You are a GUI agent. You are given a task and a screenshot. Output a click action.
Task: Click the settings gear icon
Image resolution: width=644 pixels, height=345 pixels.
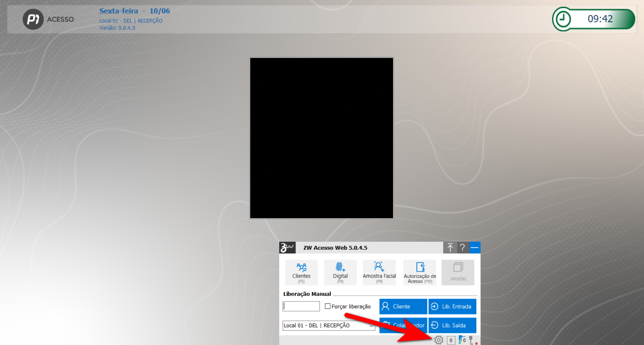coord(439,340)
